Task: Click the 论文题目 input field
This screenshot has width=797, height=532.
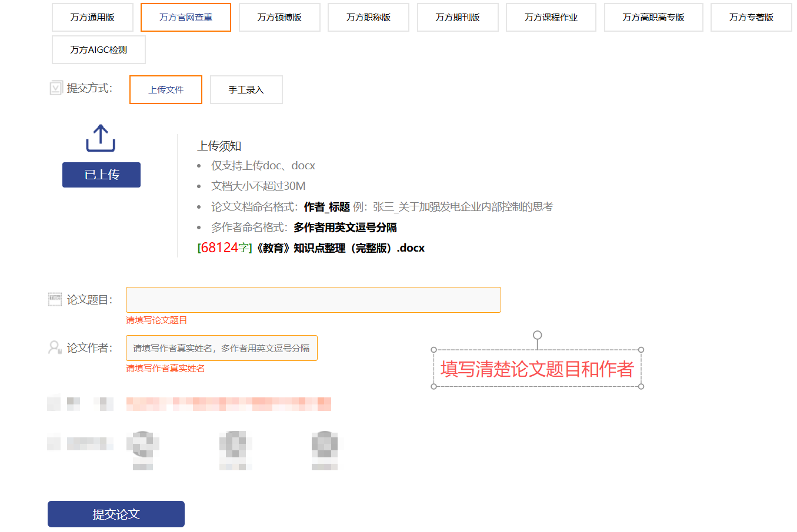Action: pos(313,299)
